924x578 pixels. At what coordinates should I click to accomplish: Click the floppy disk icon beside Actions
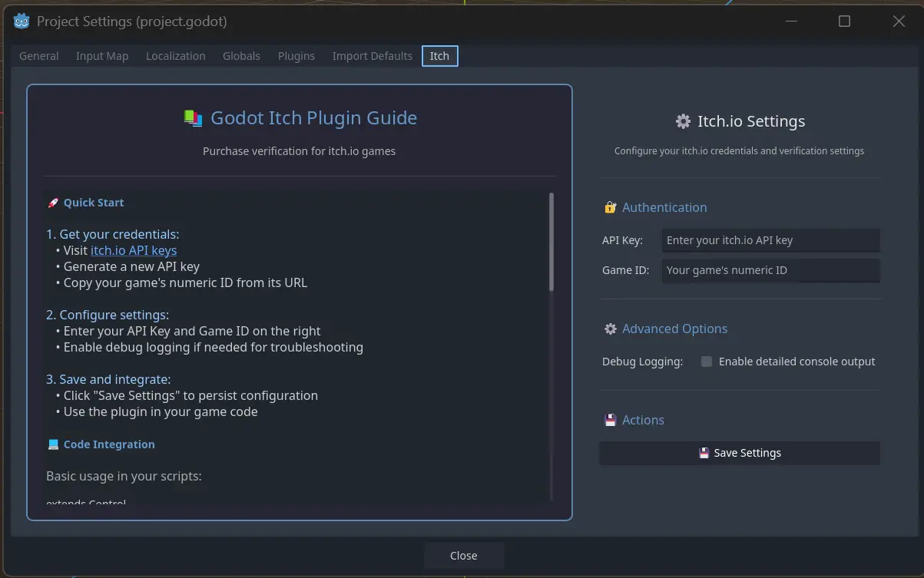[611, 420]
